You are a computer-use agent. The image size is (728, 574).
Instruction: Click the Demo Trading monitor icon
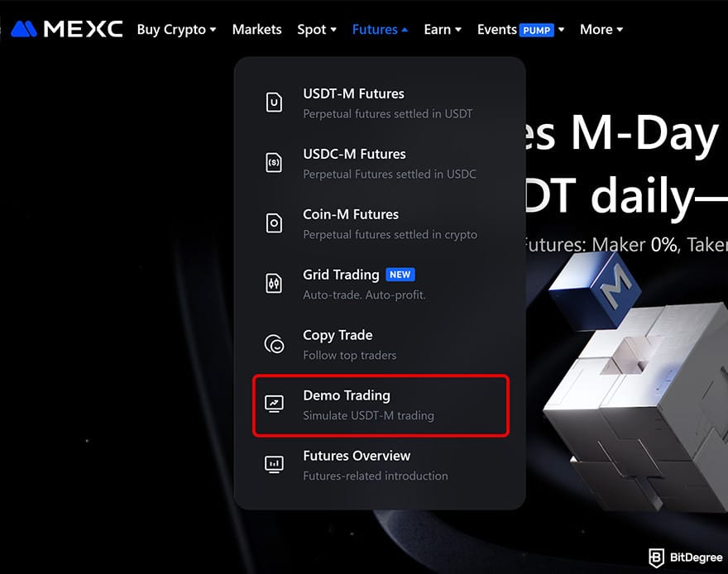274,404
